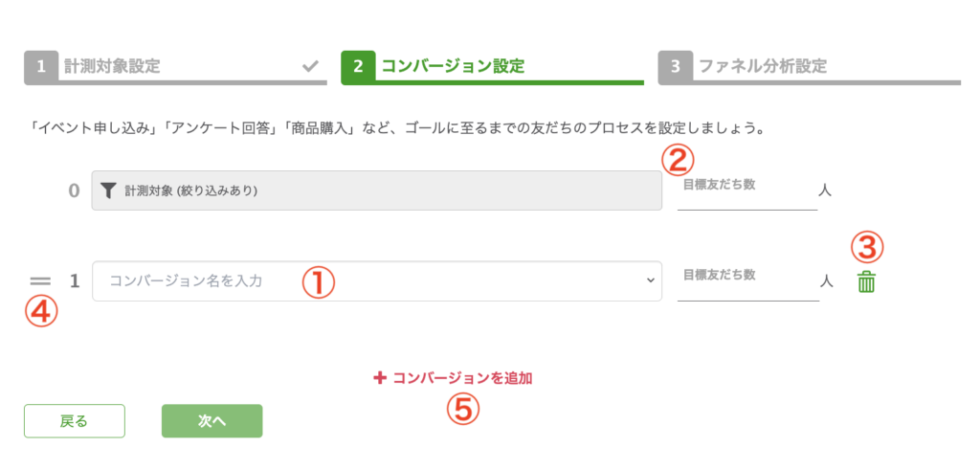Click the step number 3 badge
Viewport: 980px width, 470px height.
675,67
